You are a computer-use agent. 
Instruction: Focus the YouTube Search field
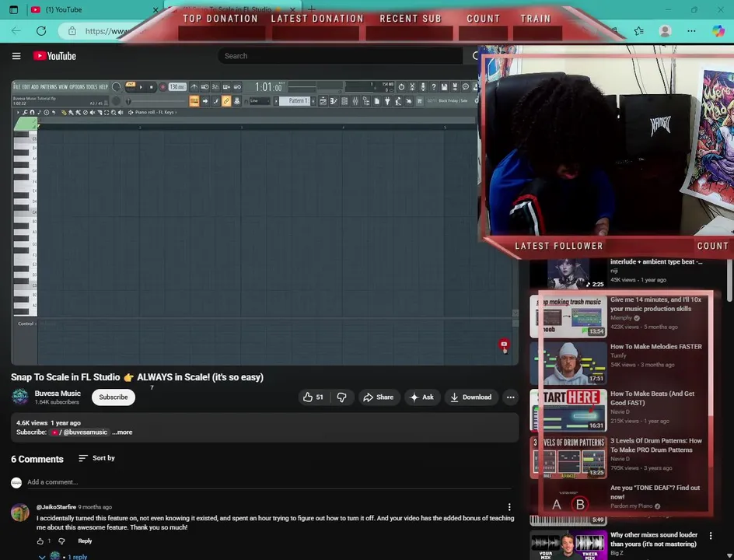click(341, 56)
